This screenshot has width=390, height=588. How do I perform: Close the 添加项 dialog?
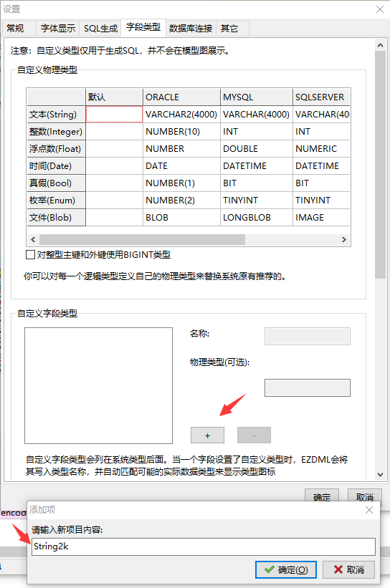[x=369, y=510]
